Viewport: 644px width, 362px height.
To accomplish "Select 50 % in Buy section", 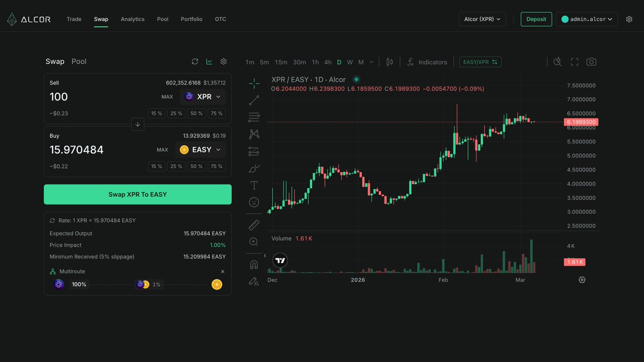I will pyautogui.click(x=196, y=167).
